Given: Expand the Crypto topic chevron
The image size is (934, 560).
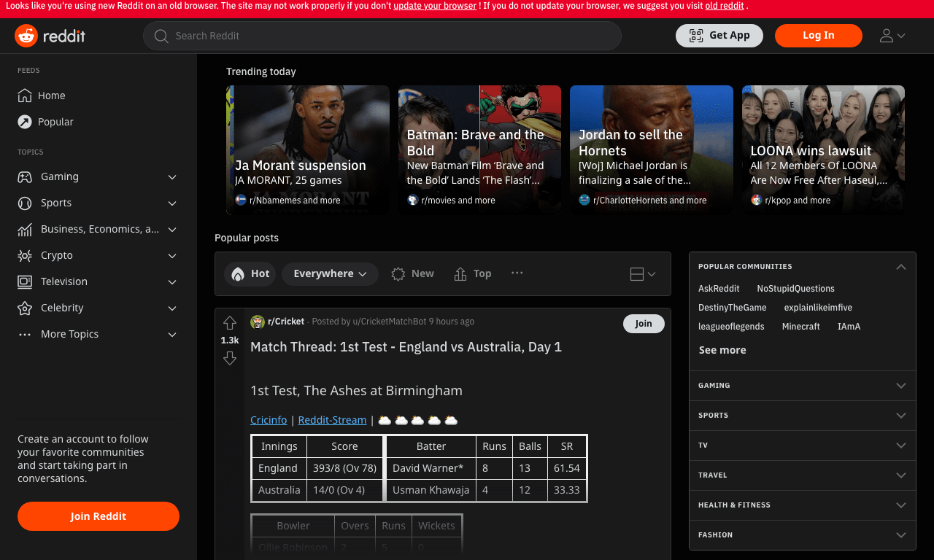Looking at the screenshot, I should (172, 256).
